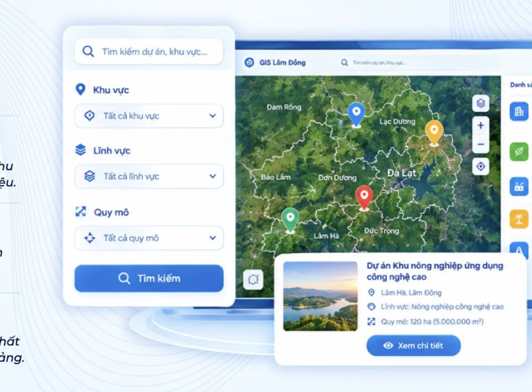532x392 pixels.
Task: Click the Xem chi tiết button
Action: click(x=413, y=345)
